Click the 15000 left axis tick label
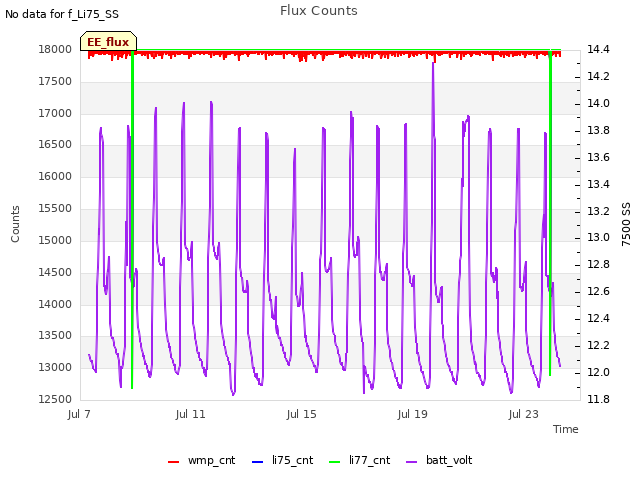The width and height of the screenshot is (640, 480). tap(55, 240)
